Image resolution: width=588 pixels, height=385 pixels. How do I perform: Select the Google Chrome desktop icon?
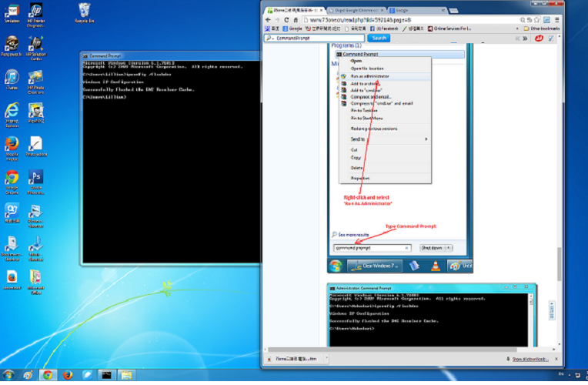[x=12, y=182]
